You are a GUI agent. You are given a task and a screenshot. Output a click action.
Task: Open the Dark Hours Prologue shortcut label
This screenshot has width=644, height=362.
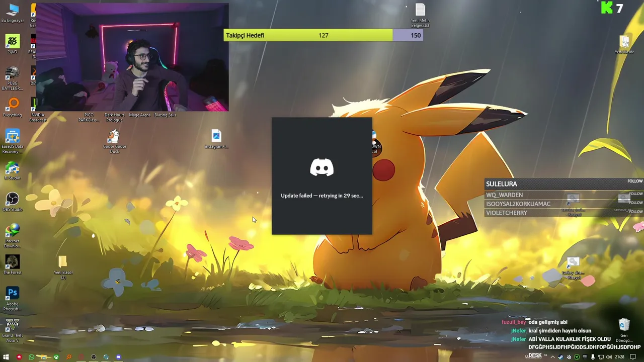pyautogui.click(x=114, y=118)
